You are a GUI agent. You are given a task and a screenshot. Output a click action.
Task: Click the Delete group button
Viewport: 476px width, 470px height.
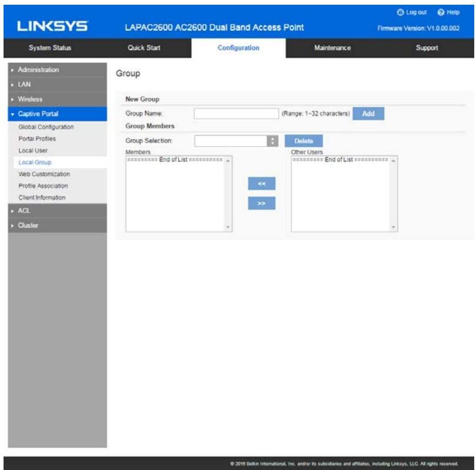coord(304,141)
